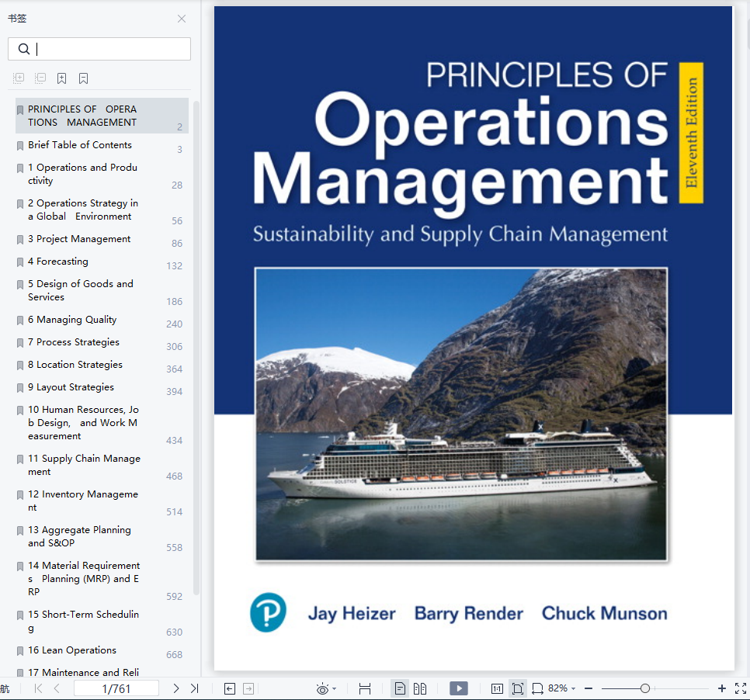The height and width of the screenshot is (700, 750).
Task: Start slideshow playback
Action: pyautogui.click(x=459, y=688)
